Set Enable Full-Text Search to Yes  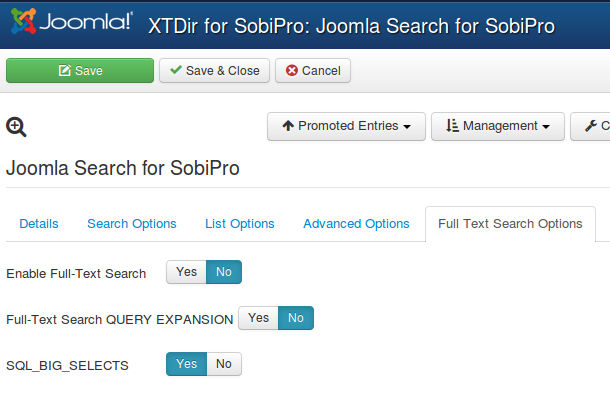pos(186,272)
